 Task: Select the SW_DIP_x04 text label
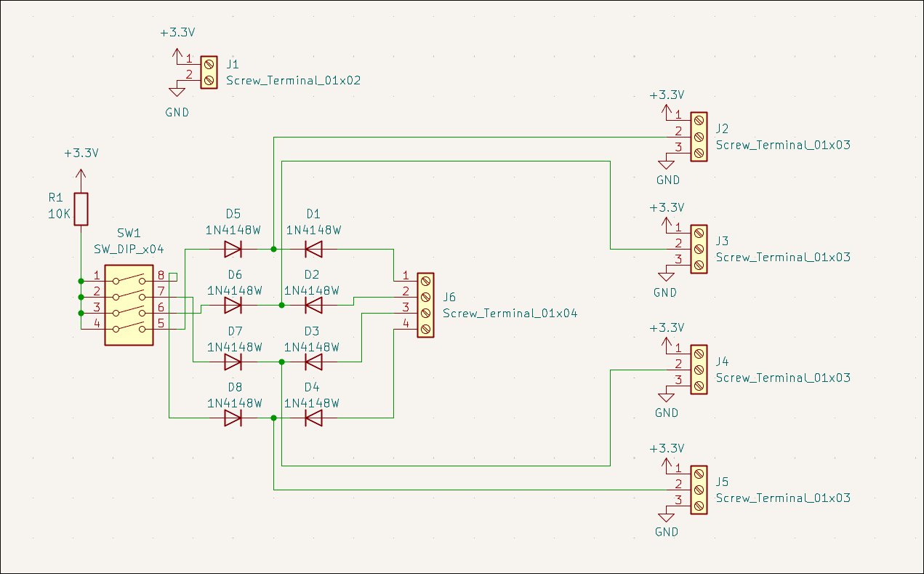(129, 249)
